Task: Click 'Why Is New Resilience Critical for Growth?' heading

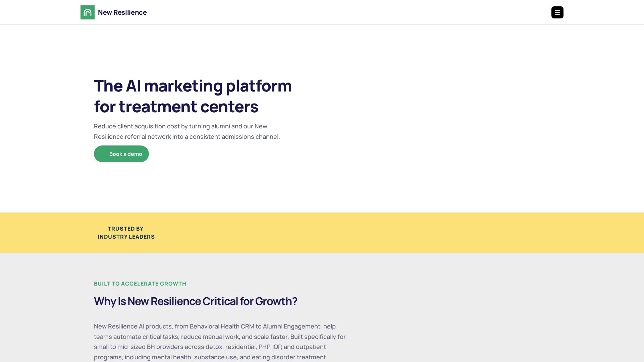Action: tap(195, 301)
